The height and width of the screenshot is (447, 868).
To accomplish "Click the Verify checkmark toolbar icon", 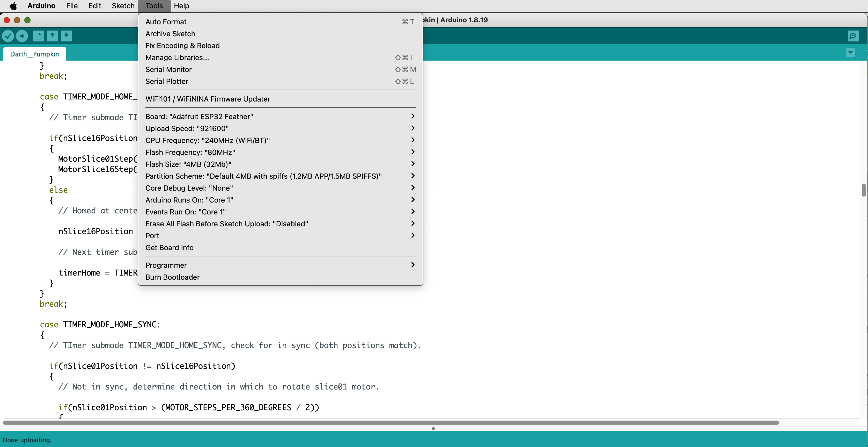I will 8,36.
